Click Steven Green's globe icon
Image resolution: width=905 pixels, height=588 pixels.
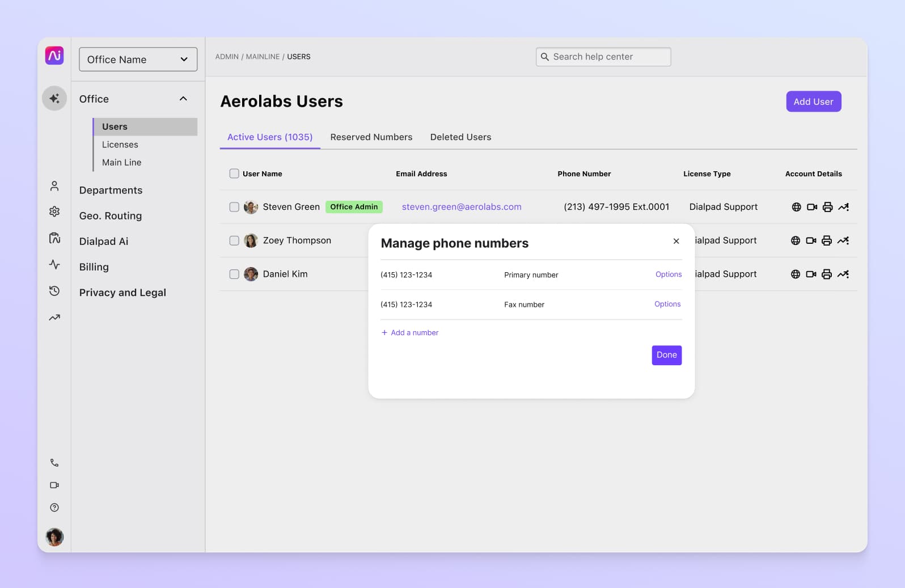tap(796, 207)
